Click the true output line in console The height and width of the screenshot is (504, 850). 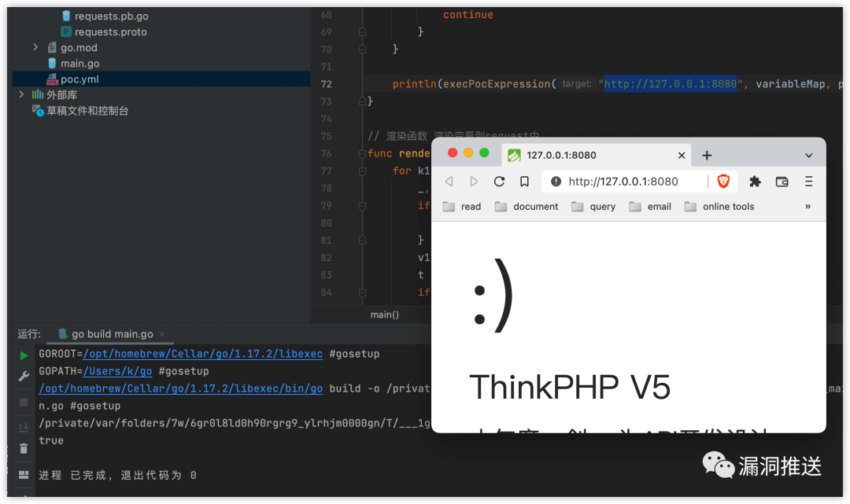tap(51, 440)
